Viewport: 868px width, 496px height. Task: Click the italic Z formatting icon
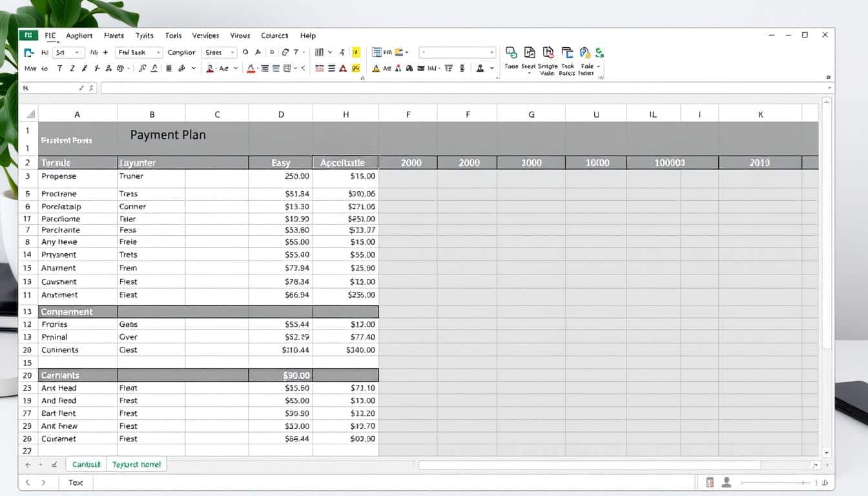(x=72, y=68)
